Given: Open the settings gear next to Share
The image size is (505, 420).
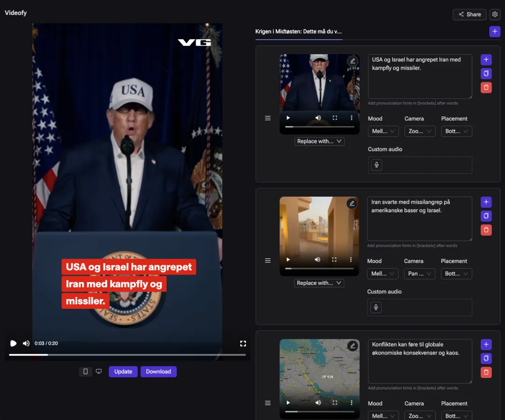Looking at the screenshot, I should (x=495, y=14).
